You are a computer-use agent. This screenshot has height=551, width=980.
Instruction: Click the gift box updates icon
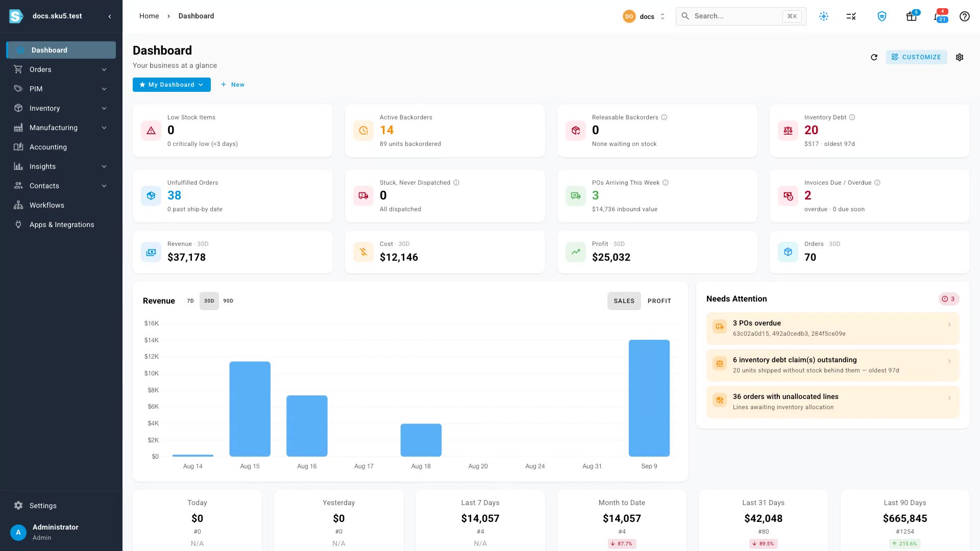point(912,16)
